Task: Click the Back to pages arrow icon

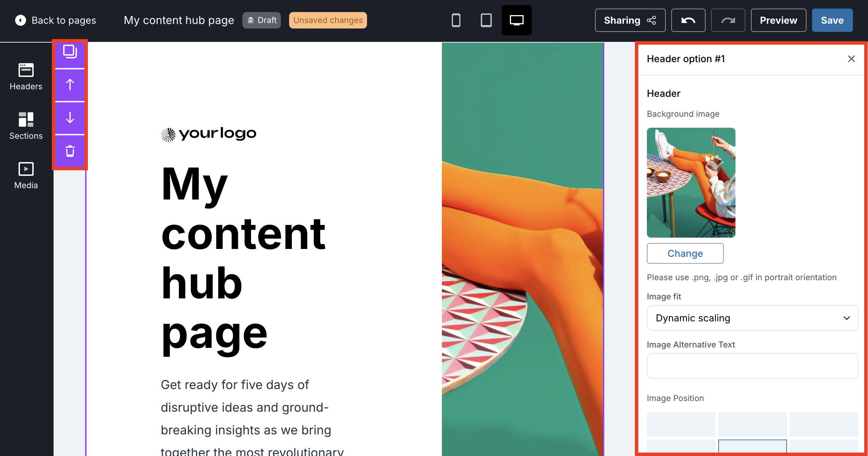Action: [21, 20]
